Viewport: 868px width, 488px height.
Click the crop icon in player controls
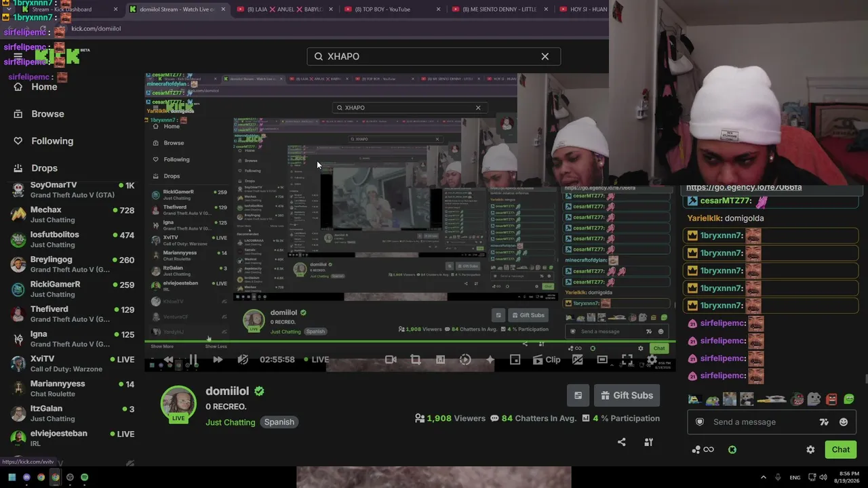coord(416,360)
